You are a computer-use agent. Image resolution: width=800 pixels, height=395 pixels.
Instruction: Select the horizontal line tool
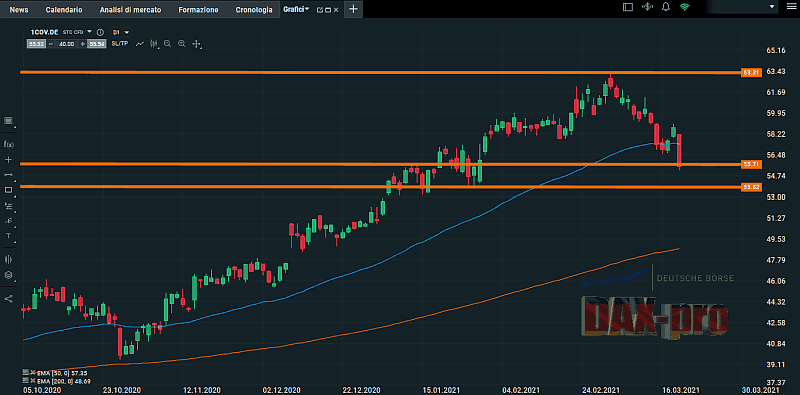click(x=8, y=175)
